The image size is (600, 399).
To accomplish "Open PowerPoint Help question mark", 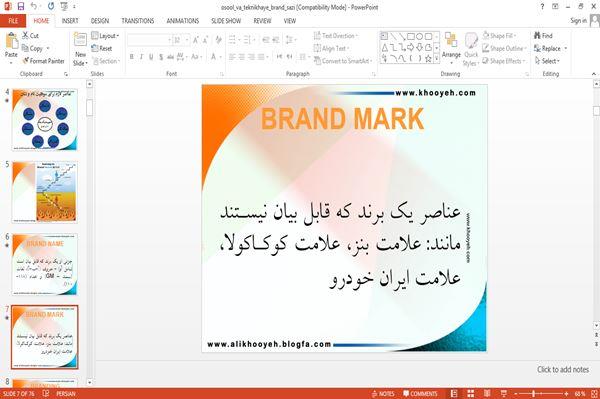I will pyautogui.click(x=542, y=7).
